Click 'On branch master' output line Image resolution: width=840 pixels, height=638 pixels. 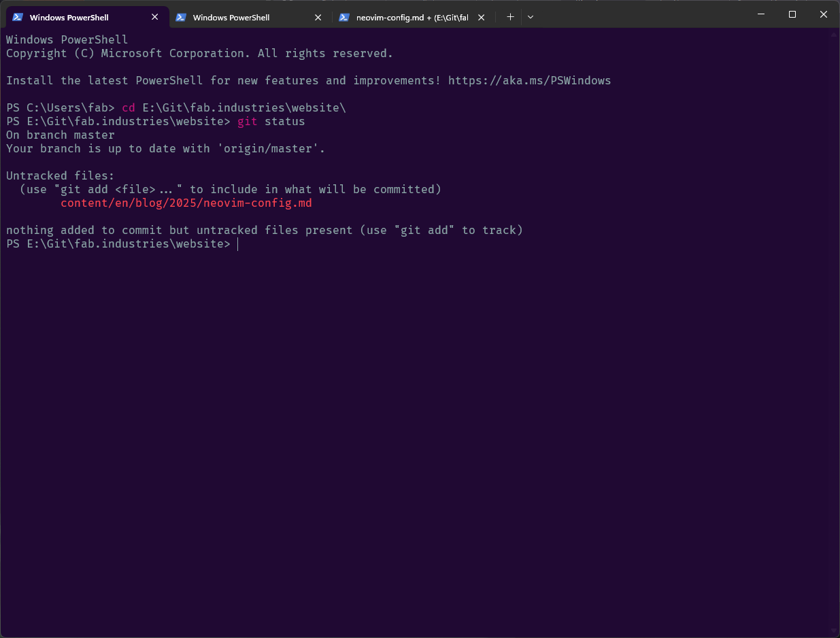(61, 135)
